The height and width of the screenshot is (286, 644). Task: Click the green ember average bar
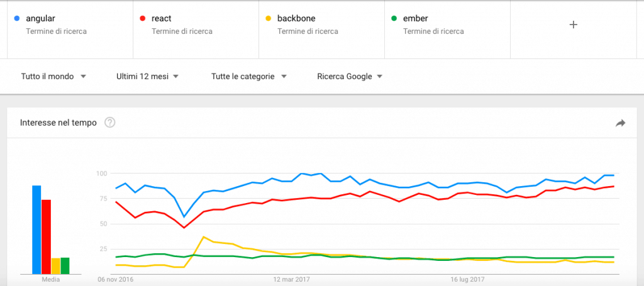point(65,266)
